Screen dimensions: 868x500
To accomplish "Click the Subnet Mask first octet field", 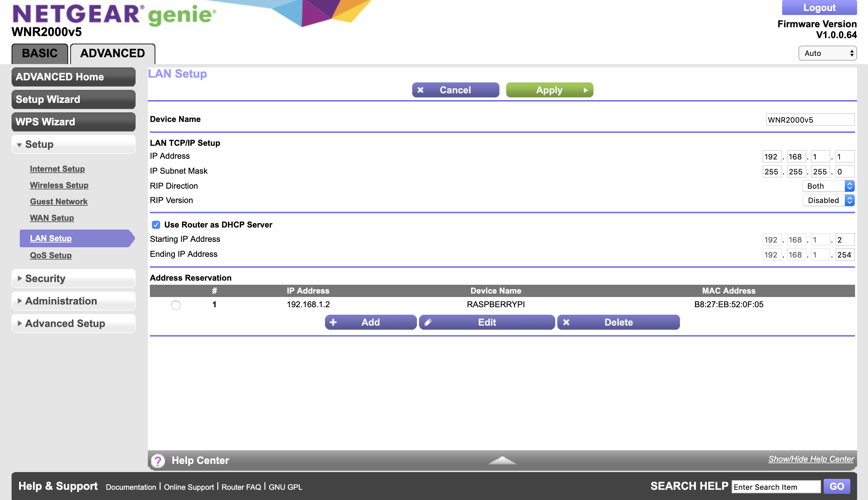I will coord(772,172).
